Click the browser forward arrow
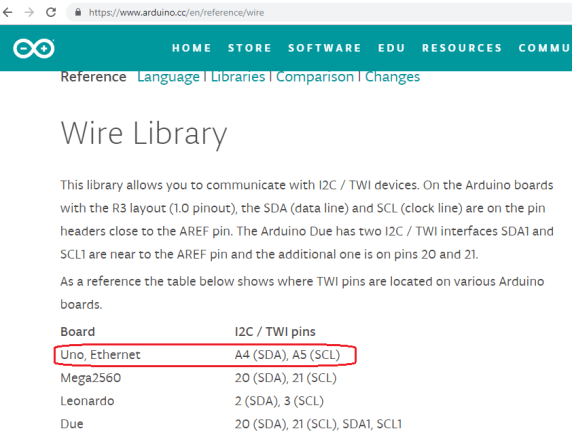 (29, 12)
